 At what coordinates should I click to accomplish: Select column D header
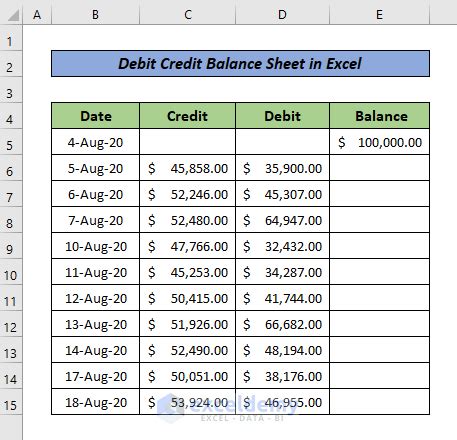(282, 15)
